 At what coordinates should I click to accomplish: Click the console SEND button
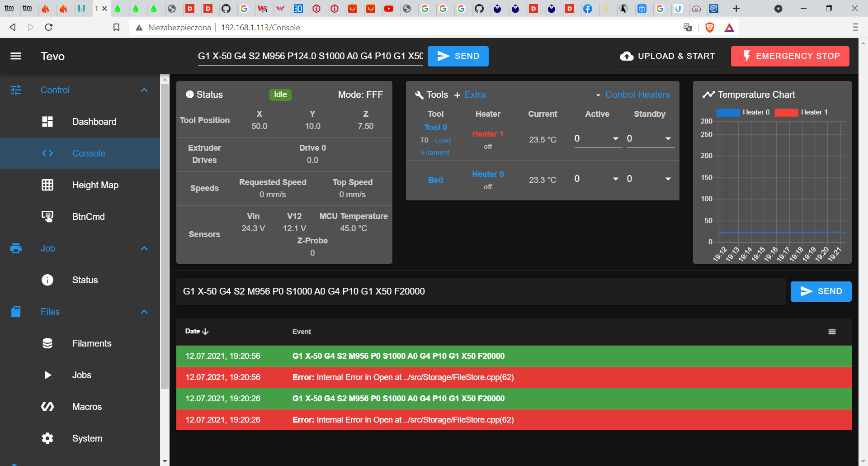click(821, 291)
